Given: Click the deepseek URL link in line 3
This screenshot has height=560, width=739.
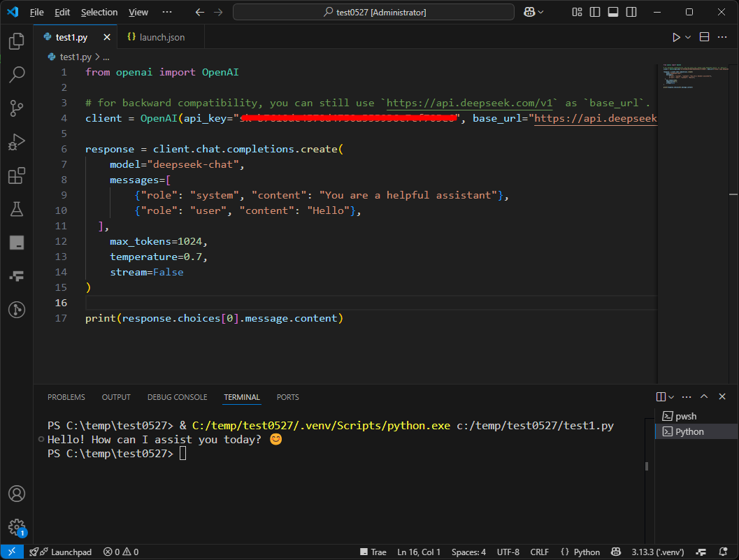Looking at the screenshot, I should pyautogui.click(x=469, y=103).
